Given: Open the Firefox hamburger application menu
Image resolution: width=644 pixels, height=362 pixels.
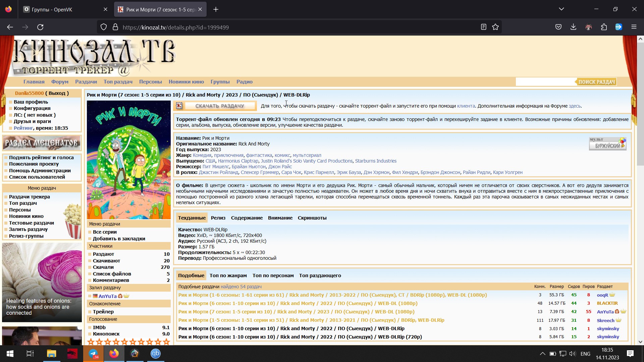Looking at the screenshot, I should 634,27.
